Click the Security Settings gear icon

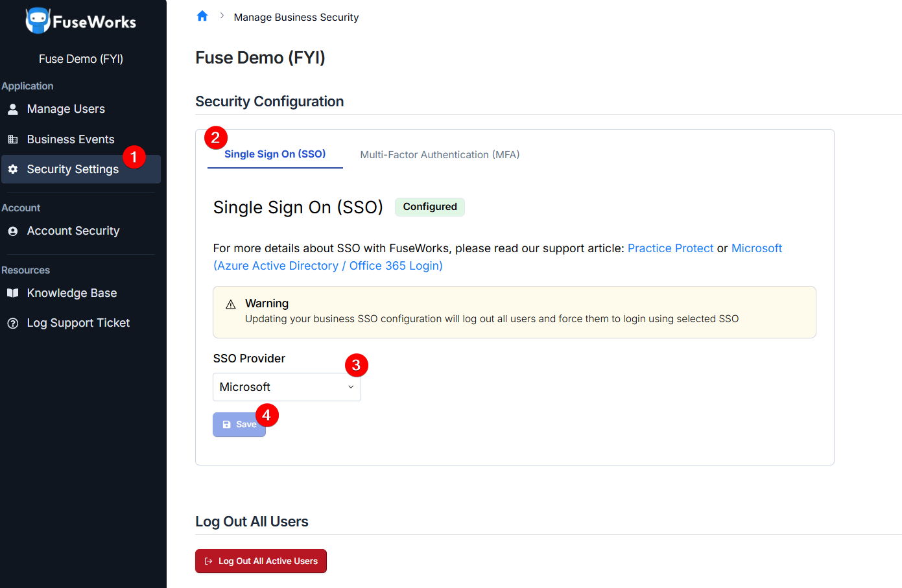[13, 169]
